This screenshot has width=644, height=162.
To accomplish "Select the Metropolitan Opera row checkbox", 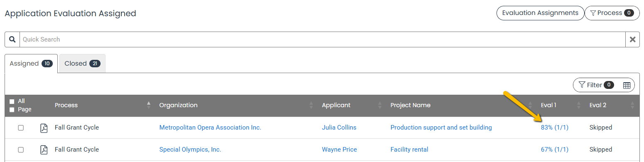I will 21,128.
